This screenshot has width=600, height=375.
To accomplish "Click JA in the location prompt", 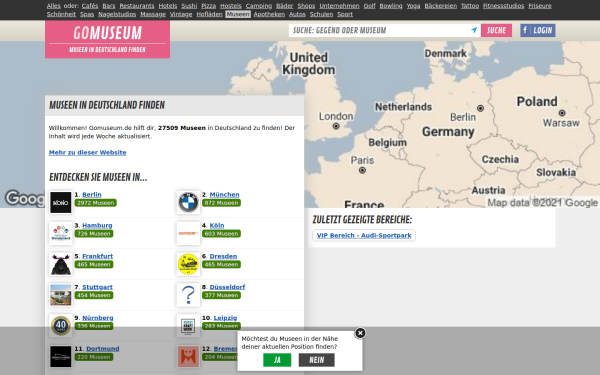I will [277, 360].
